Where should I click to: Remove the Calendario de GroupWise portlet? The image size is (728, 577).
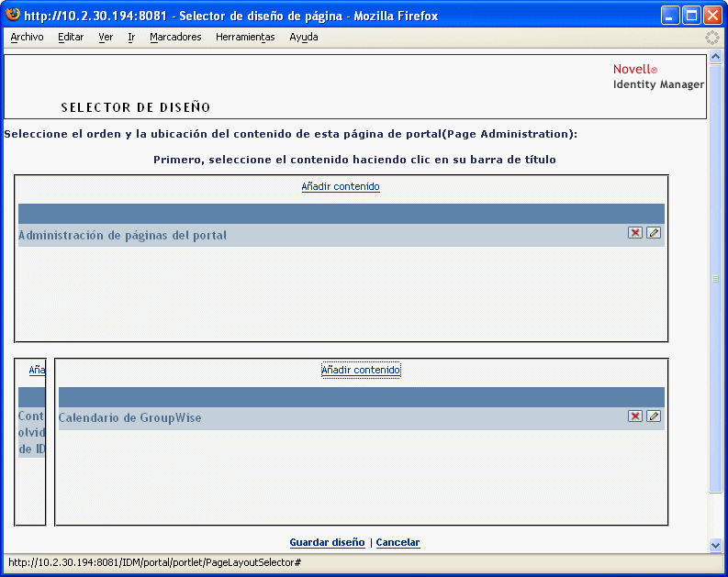pyautogui.click(x=634, y=416)
